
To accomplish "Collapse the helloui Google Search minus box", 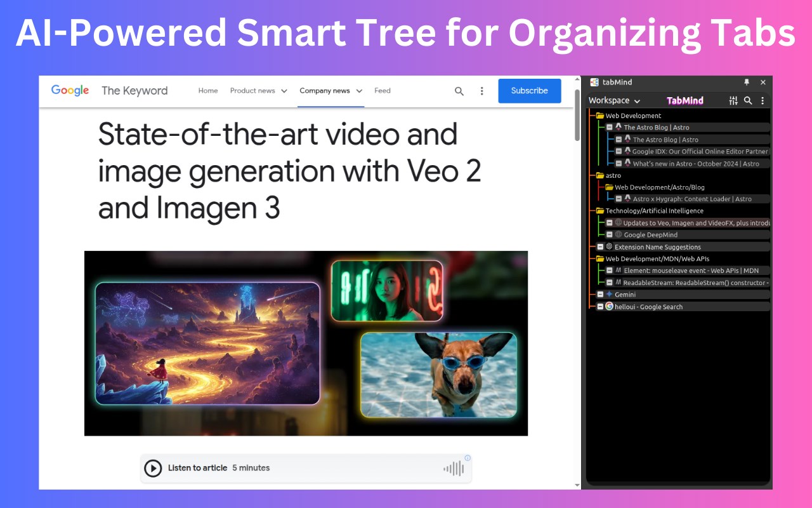I will point(600,307).
